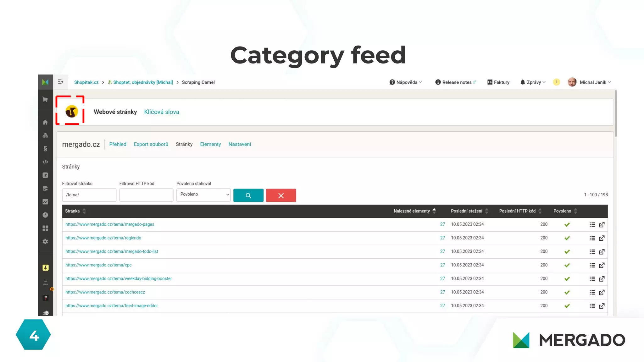The height and width of the screenshot is (362, 644).
Task: Click the vertical page scrollbar
Action: click(616, 113)
